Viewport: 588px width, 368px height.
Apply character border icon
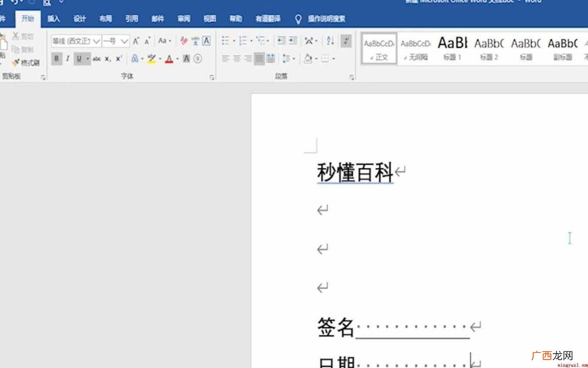pyautogui.click(x=206, y=41)
